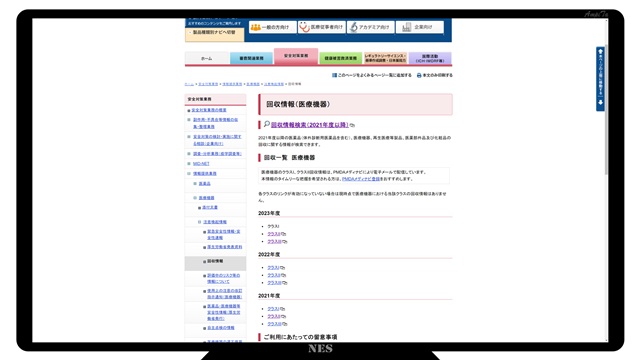Switch to the 審査関連業務 blue tab
The image size is (640, 360).
coord(251,58)
